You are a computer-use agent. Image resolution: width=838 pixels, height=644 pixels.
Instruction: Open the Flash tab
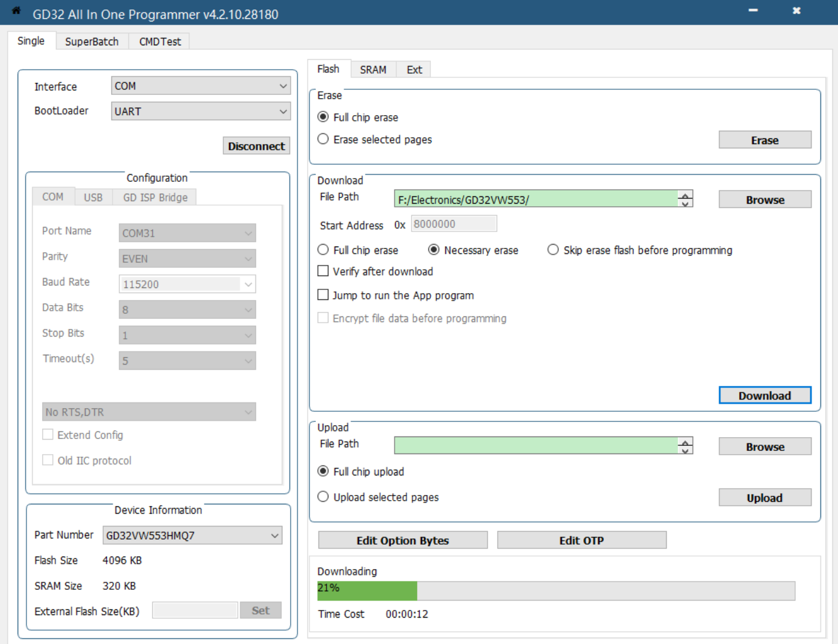click(x=328, y=69)
